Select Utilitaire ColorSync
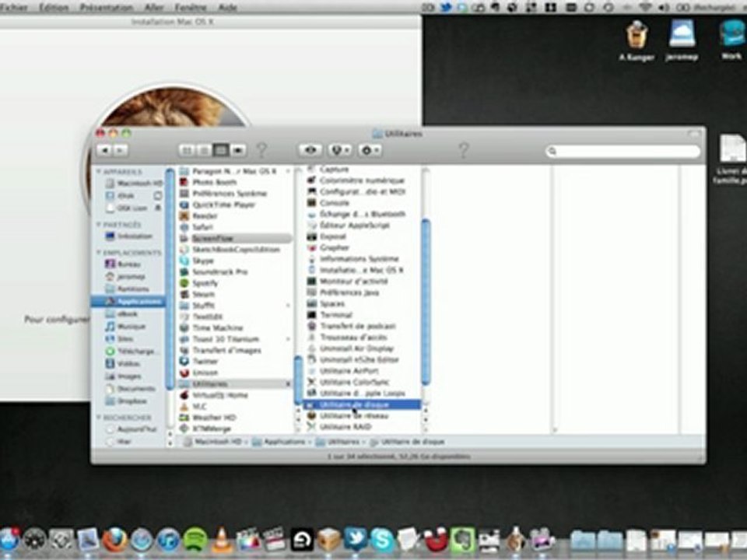Screen dimensions: 747x560 [x=355, y=382]
